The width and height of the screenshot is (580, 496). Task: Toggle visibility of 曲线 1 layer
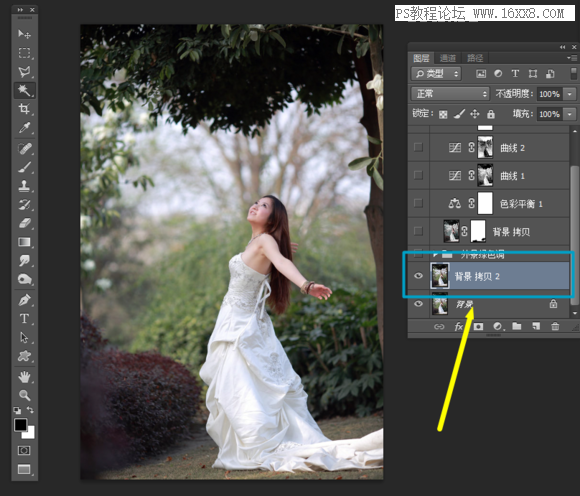pos(418,175)
